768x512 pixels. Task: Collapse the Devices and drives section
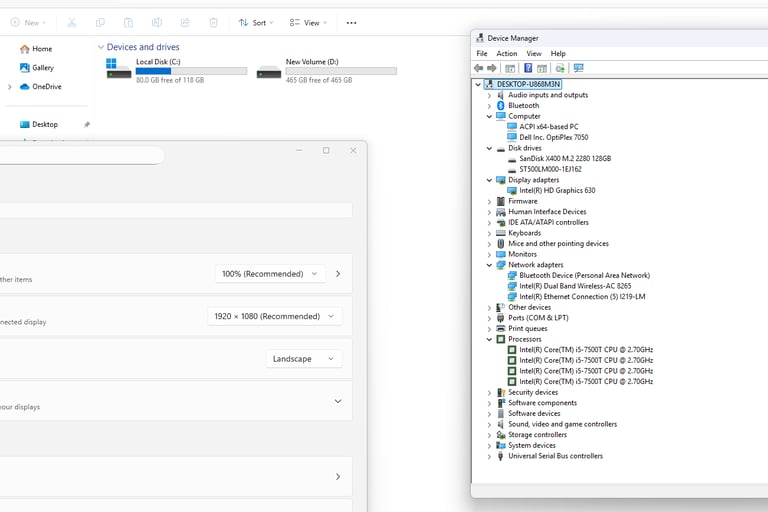101,47
